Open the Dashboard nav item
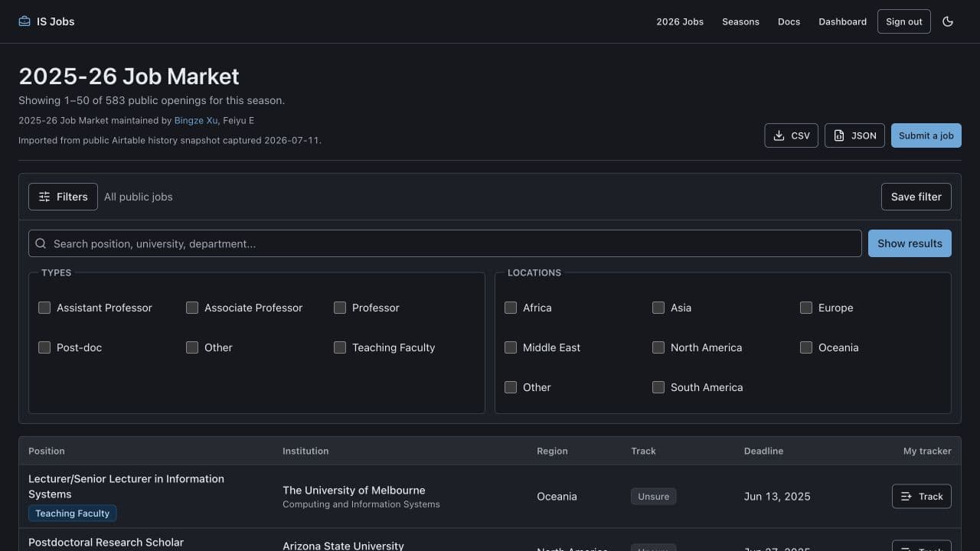The image size is (980, 551). pyautogui.click(x=842, y=21)
